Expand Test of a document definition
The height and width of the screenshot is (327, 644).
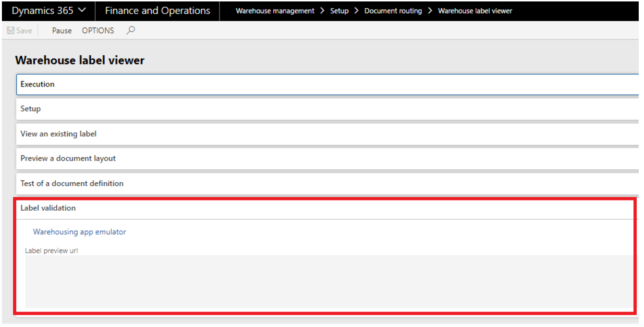point(328,184)
